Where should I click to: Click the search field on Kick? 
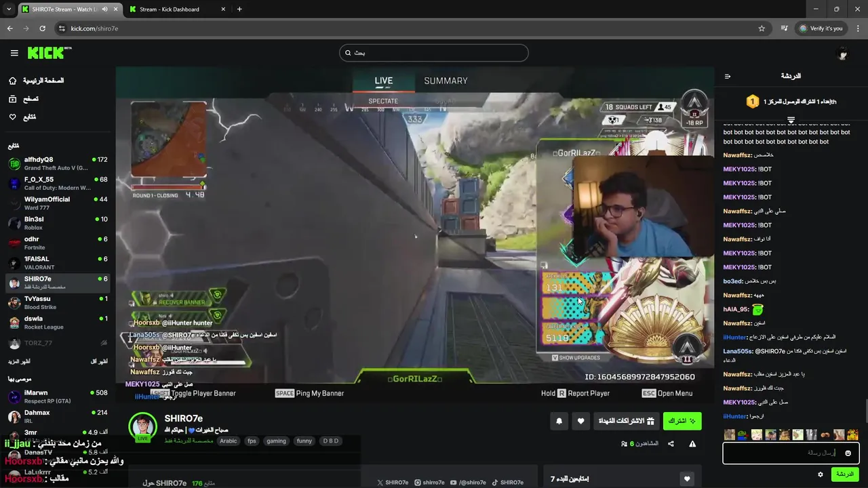(434, 53)
